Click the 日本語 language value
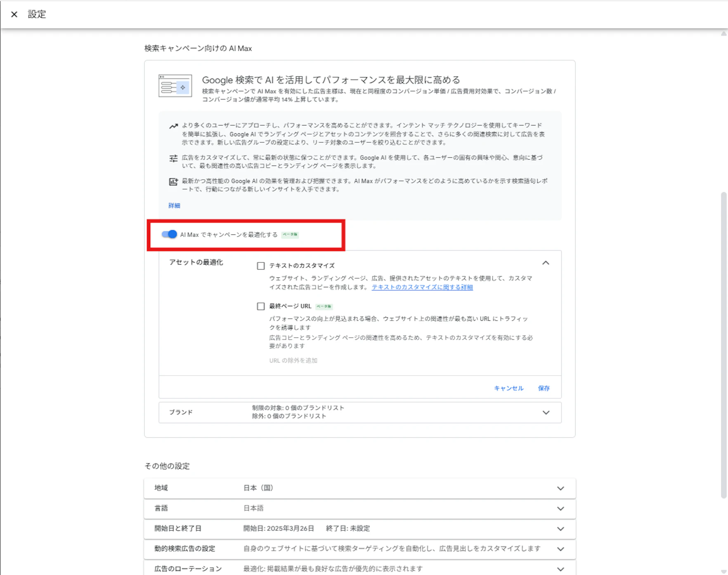 point(253,508)
